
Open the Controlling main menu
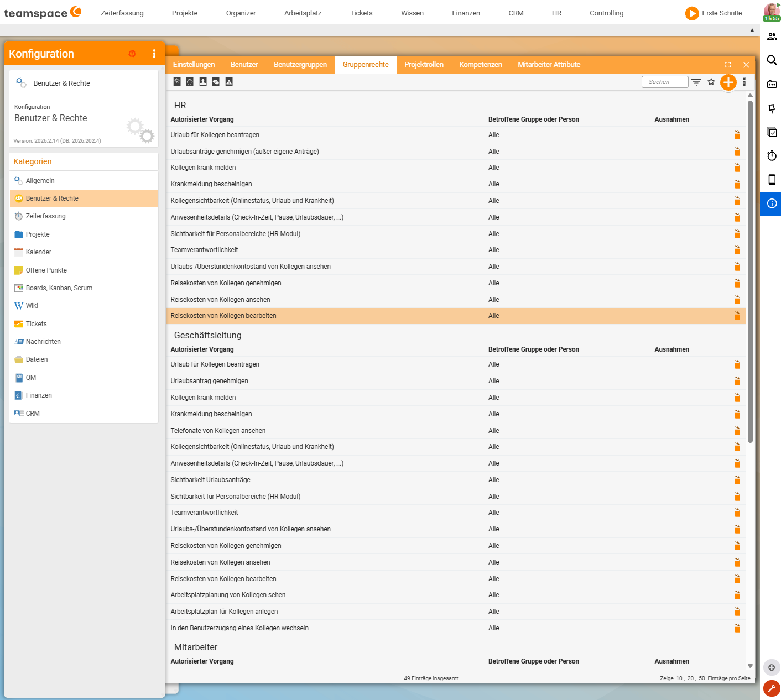607,13
